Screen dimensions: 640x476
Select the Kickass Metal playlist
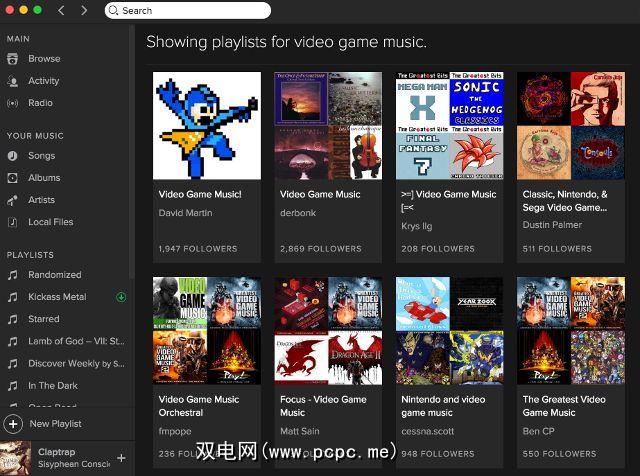[x=57, y=297]
